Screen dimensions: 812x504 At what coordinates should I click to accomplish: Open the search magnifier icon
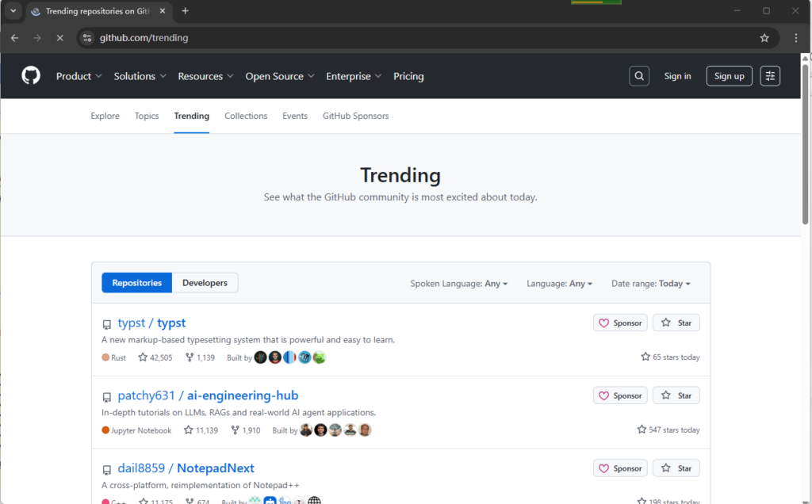pos(639,76)
